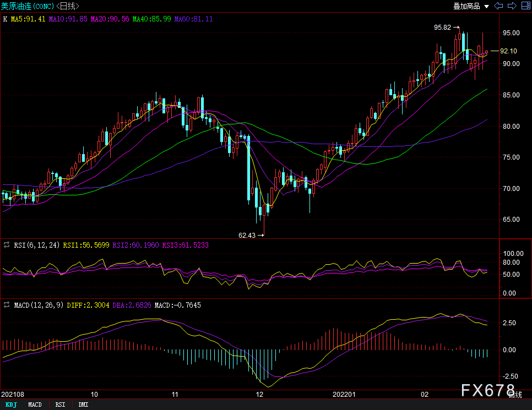Click the 叠加商品 overlay label
The height and width of the screenshot is (410, 532).
click(467, 6)
